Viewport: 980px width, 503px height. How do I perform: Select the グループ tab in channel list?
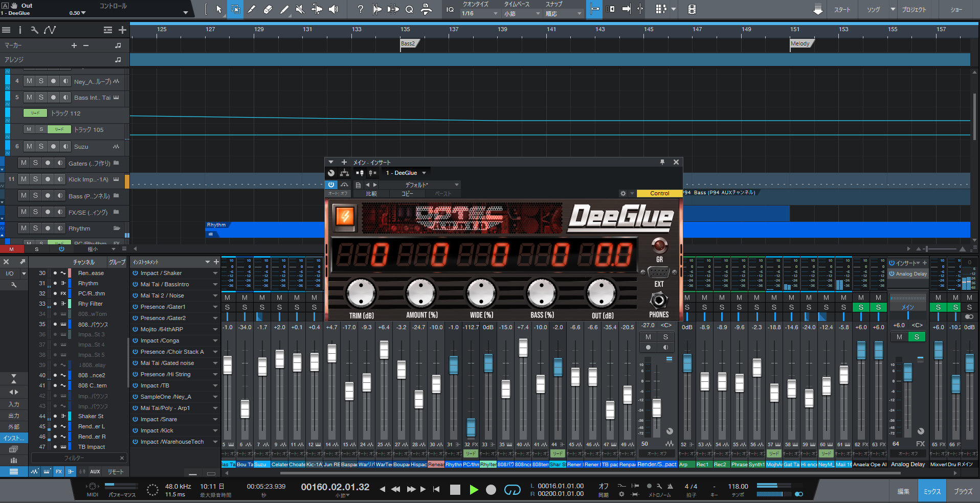click(117, 262)
